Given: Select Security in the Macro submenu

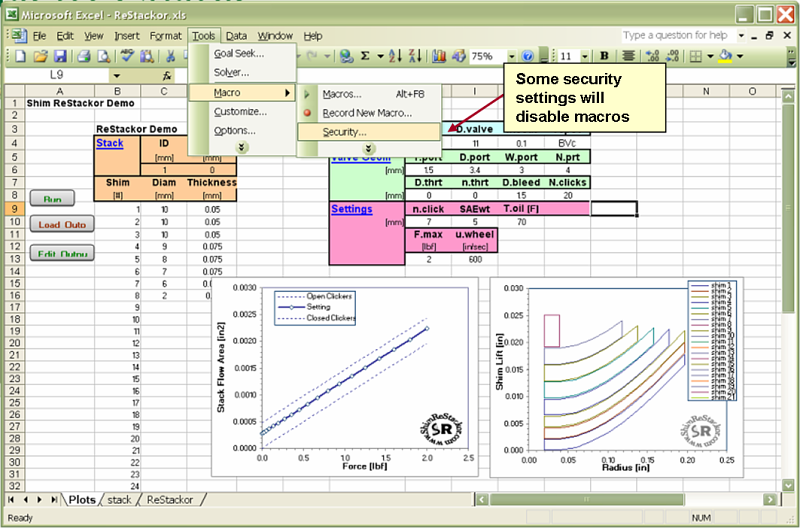Looking at the screenshot, I should tap(369, 132).
